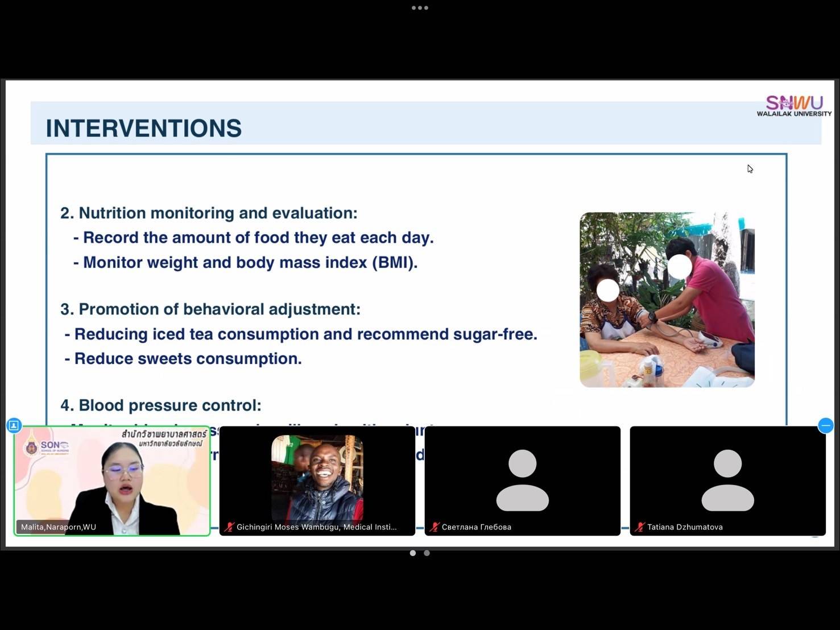This screenshot has height=630, width=840.
Task: Click the INTERVENTIONS slide heading
Action: click(x=144, y=129)
